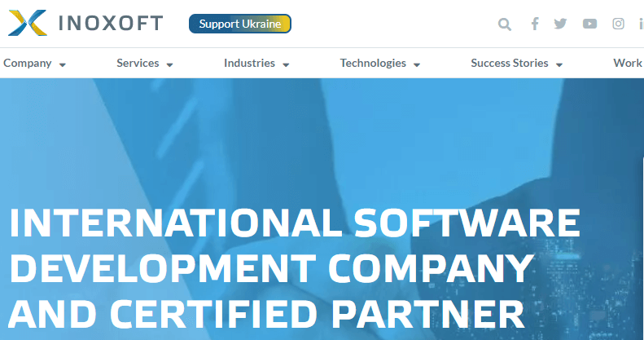The image size is (644, 340).
Task: Click the INOXOFT wordmark text
Action: point(111,24)
